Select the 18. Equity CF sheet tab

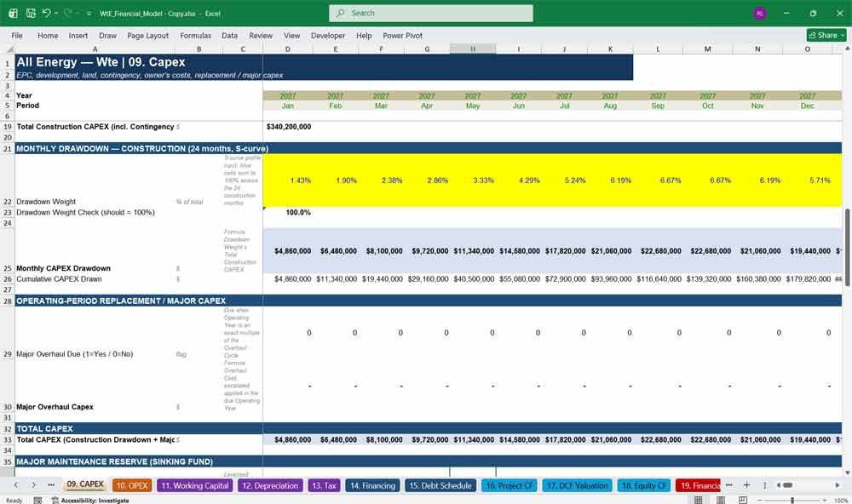click(x=644, y=485)
